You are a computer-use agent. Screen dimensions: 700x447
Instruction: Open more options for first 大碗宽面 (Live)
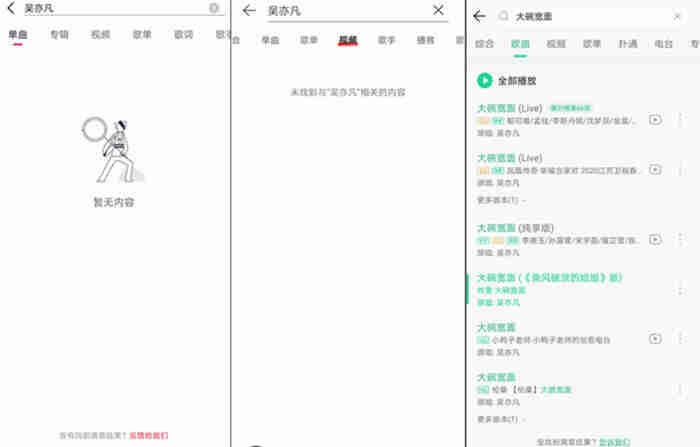click(x=681, y=119)
